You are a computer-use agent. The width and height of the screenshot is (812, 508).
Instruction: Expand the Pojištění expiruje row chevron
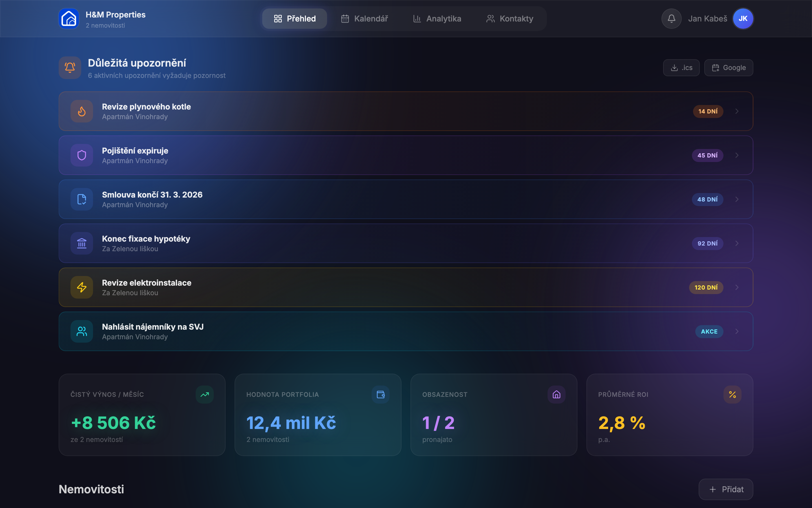tap(737, 155)
